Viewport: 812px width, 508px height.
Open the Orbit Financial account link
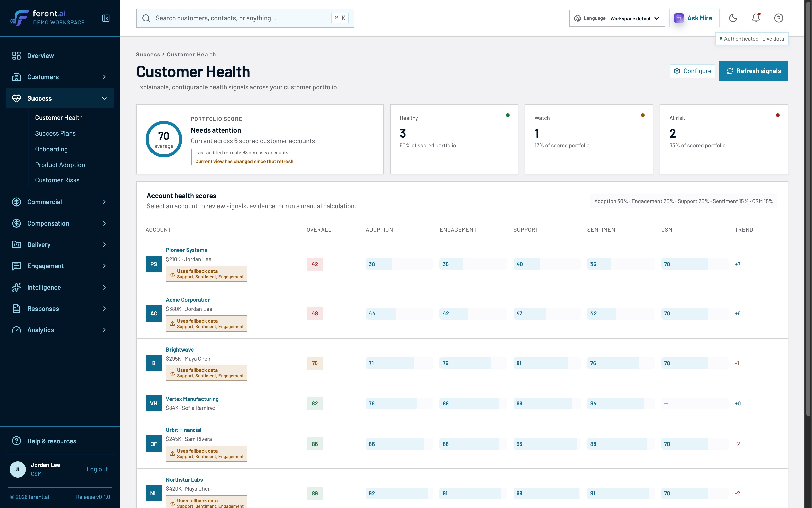[x=183, y=430]
